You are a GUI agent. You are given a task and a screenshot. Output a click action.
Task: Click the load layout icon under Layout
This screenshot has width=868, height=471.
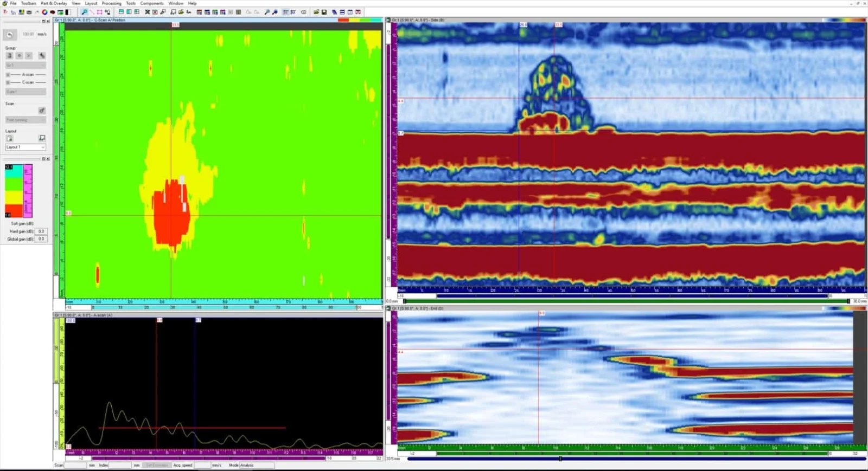click(x=10, y=138)
